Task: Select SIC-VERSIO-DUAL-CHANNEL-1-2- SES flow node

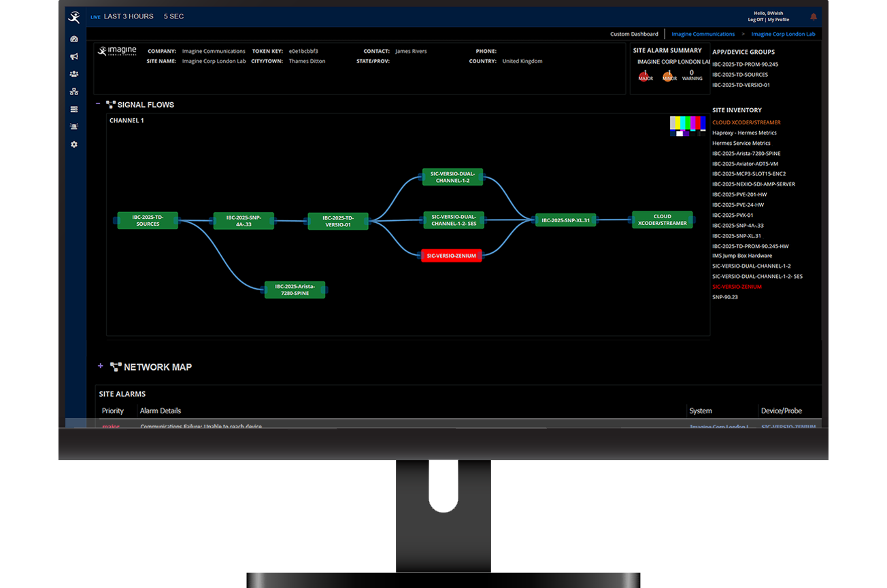Action: (x=452, y=220)
